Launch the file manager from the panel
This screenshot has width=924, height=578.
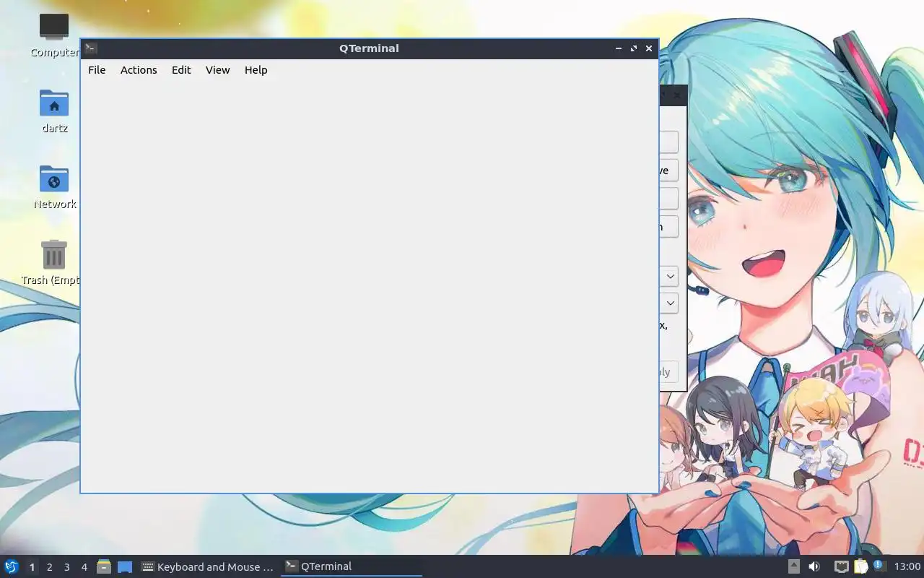104,566
